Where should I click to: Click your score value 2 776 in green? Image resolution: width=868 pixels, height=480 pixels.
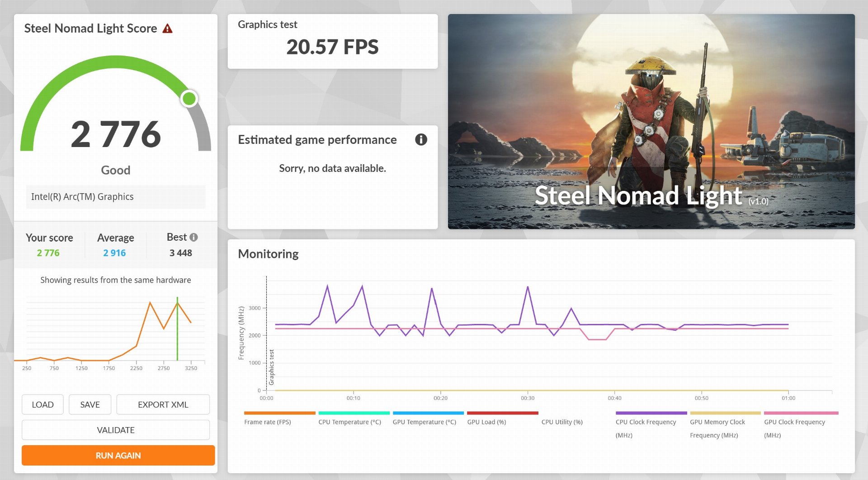48,253
